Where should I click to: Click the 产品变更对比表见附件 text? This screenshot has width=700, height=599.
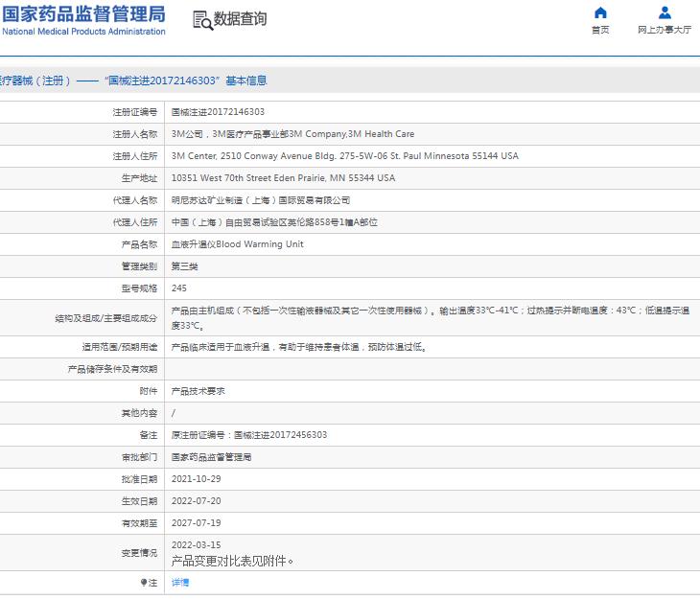tap(232, 561)
